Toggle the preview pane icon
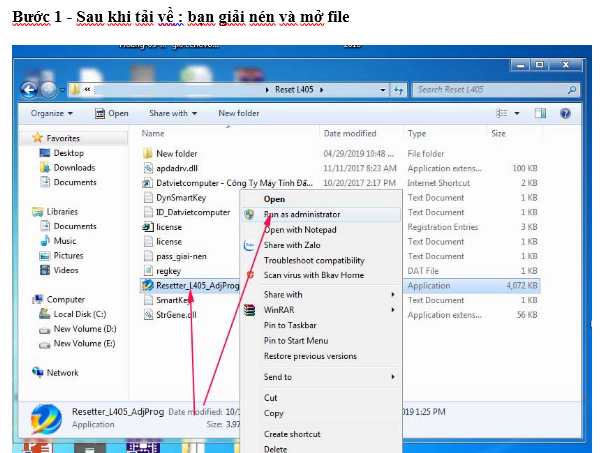Viewport: 600px width, 453px height. click(539, 113)
